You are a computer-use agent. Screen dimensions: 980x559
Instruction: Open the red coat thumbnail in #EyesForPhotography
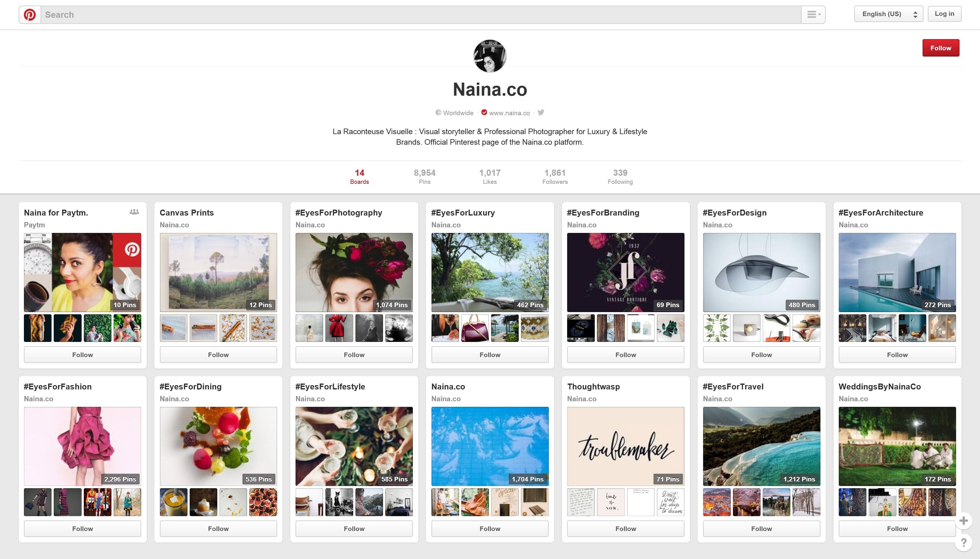(x=339, y=328)
